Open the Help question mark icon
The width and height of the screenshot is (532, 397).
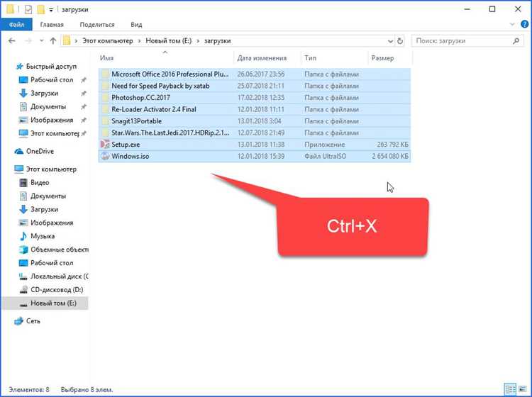pos(524,24)
